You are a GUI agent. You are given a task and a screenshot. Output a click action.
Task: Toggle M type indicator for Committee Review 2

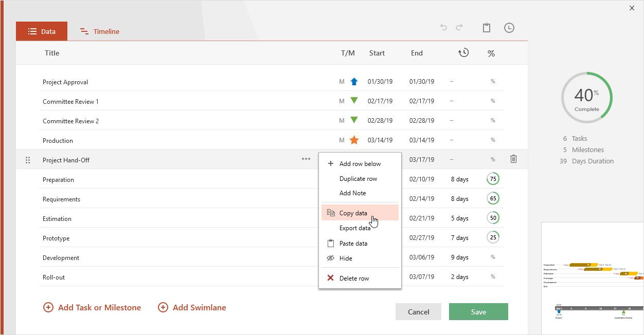(x=342, y=121)
